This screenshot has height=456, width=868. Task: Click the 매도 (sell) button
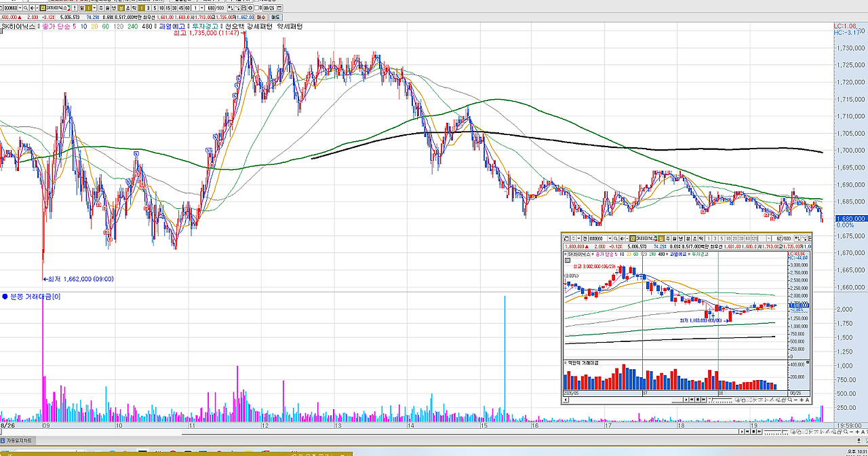[x=275, y=17]
